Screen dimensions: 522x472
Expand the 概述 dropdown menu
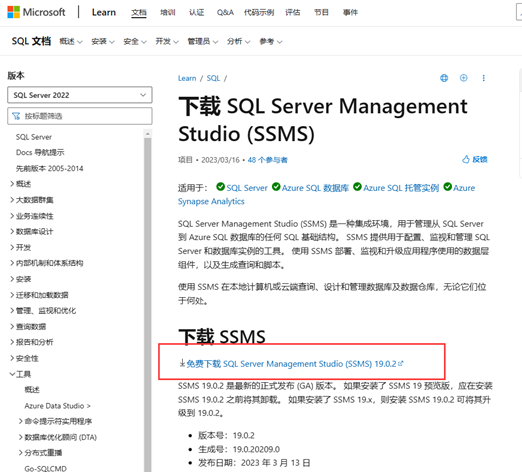[x=71, y=41]
